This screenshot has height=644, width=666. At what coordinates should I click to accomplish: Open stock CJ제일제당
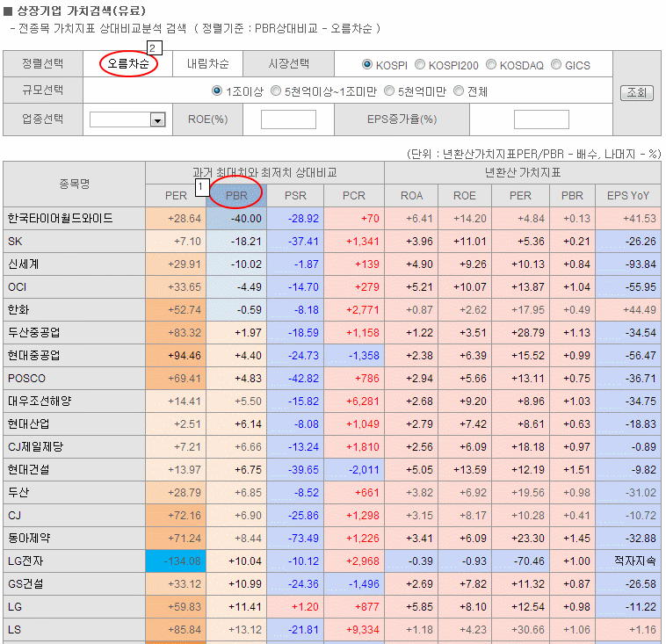[36, 447]
